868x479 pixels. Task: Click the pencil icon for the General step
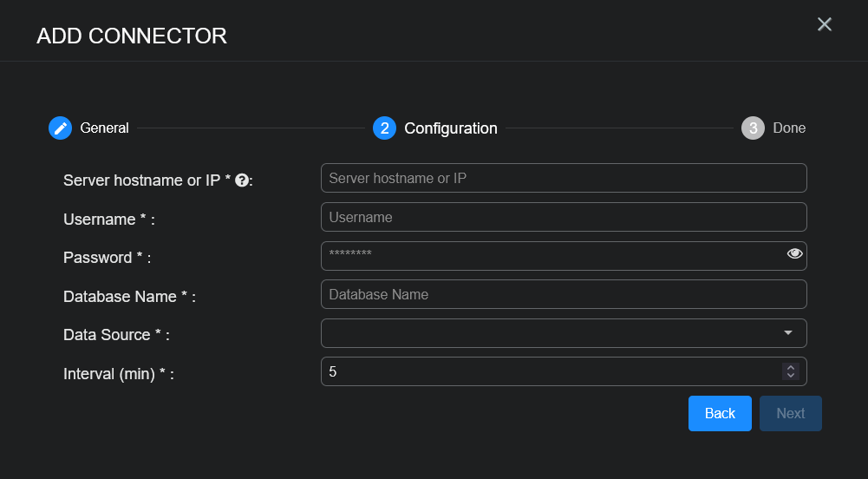point(60,128)
